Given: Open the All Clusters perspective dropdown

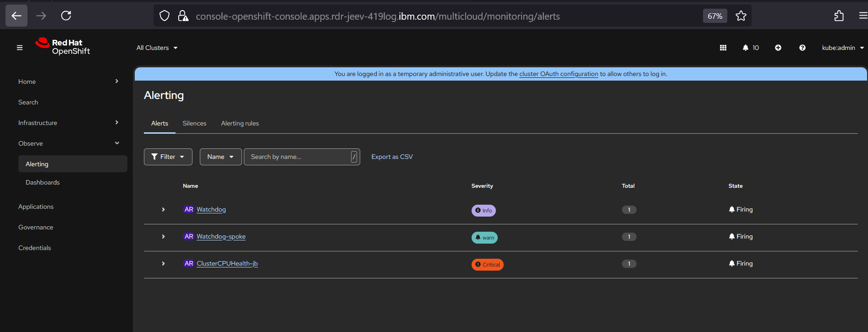Looking at the screenshot, I should click(x=157, y=48).
